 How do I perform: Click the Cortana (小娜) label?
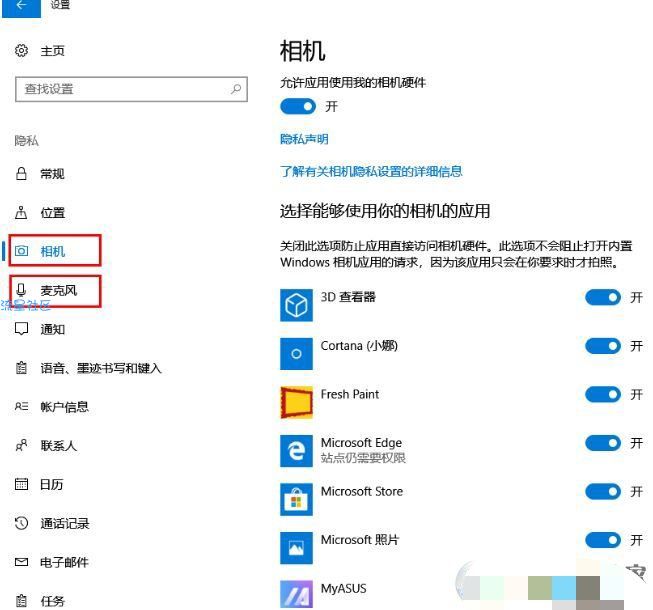tap(359, 346)
